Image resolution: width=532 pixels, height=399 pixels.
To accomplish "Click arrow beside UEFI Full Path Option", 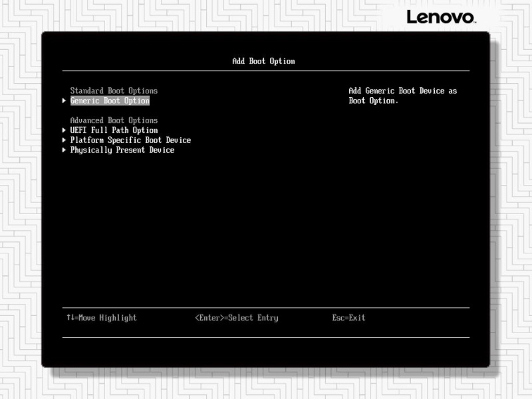I will click(x=64, y=130).
